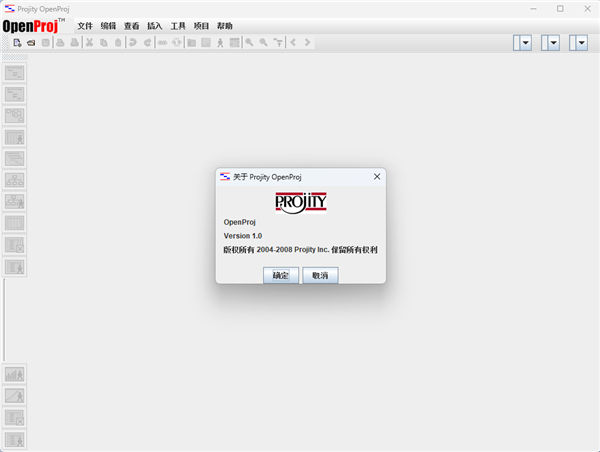Click the New project toolbar icon
Image resolution: width=600 pixels, height=452 pixels.
coord(17,42)
